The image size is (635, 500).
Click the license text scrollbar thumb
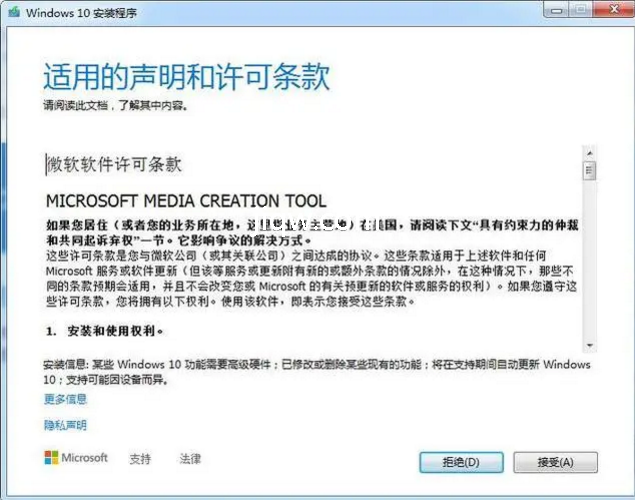[x=590, y=170]
